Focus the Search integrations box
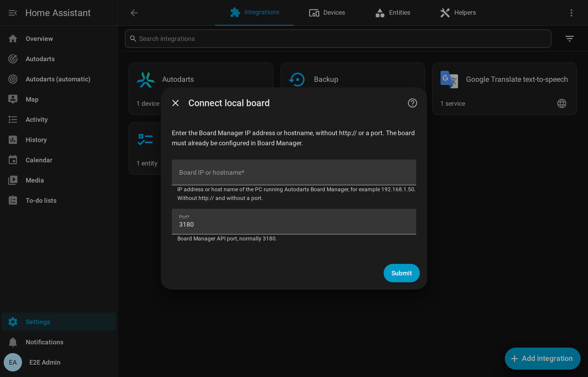The height and width of the screenshot is (377, 588). pyautogui.click(x=338, y=39)
